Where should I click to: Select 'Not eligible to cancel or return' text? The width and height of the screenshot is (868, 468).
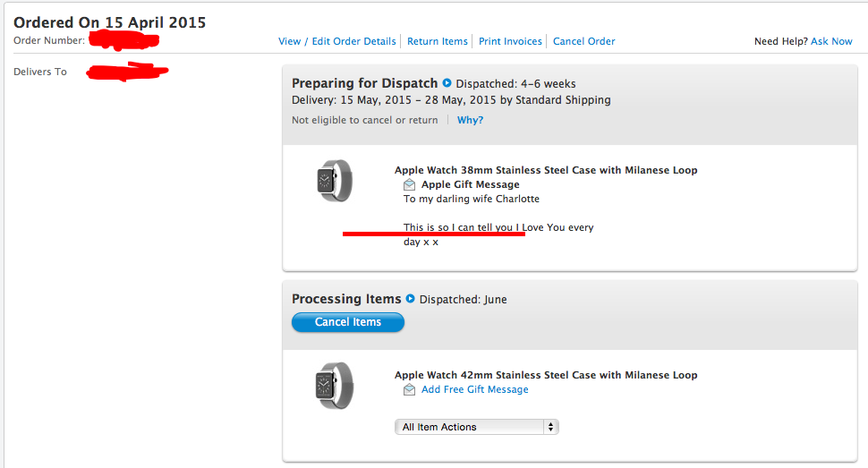click(365, 120)
